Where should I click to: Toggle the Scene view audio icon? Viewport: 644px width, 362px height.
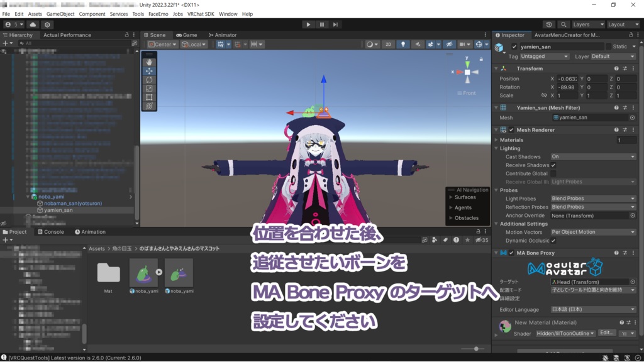tap(418, 44)
